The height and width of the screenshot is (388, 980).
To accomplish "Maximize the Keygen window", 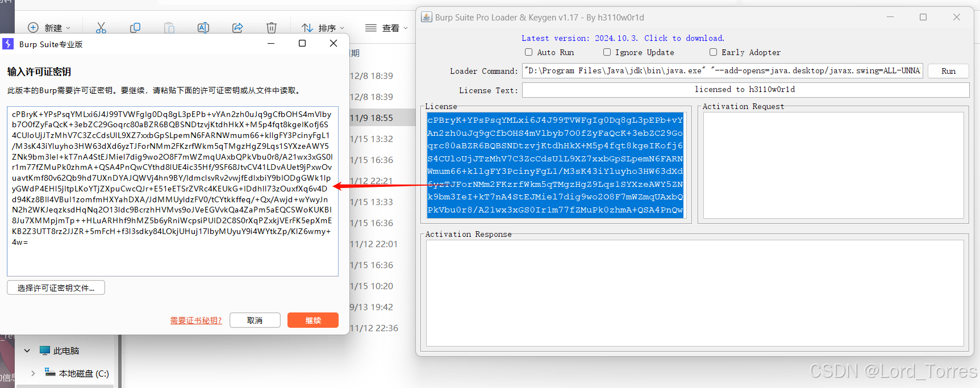I will (923, 17).
